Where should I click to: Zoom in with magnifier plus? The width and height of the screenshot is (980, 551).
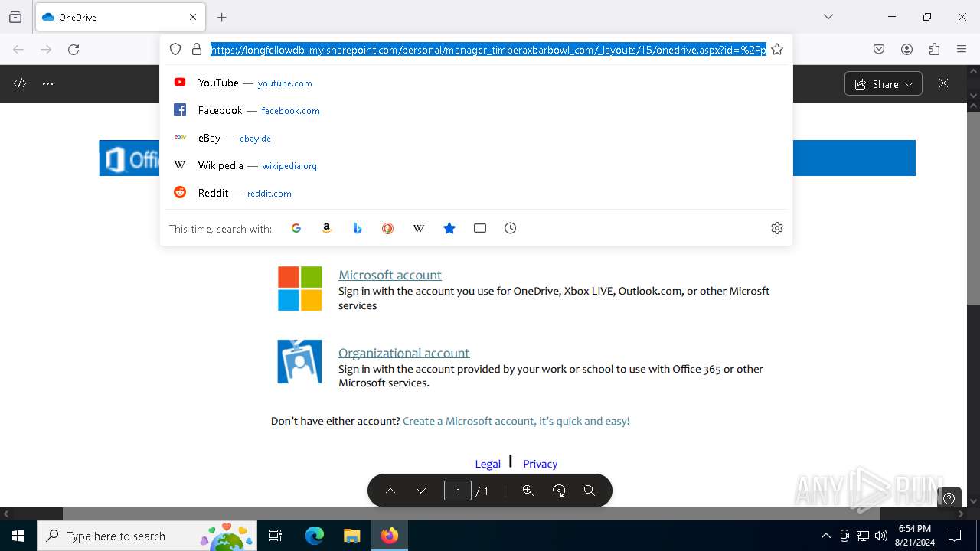coord(528,491)
